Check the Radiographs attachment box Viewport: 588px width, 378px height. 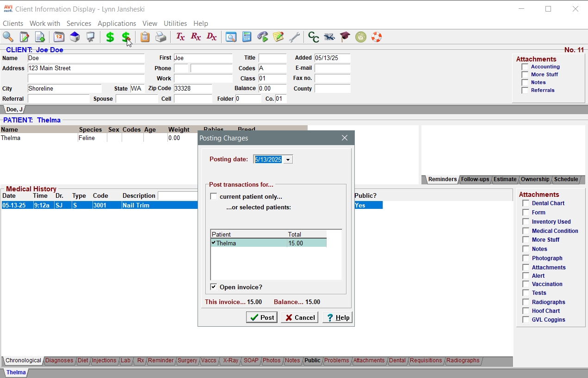[x=526, y=302]
